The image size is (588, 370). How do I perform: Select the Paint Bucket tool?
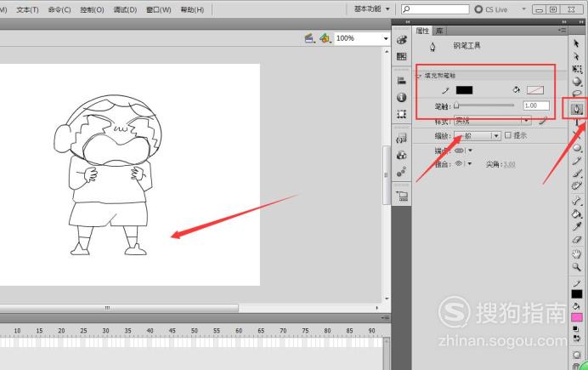(577, 213)
